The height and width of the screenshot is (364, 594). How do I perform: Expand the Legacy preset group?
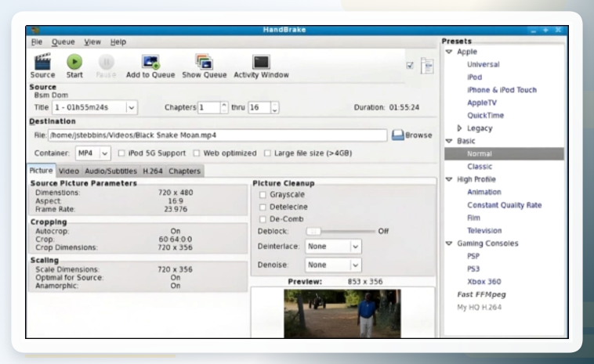pyautogui.click(x=459, y=128)
